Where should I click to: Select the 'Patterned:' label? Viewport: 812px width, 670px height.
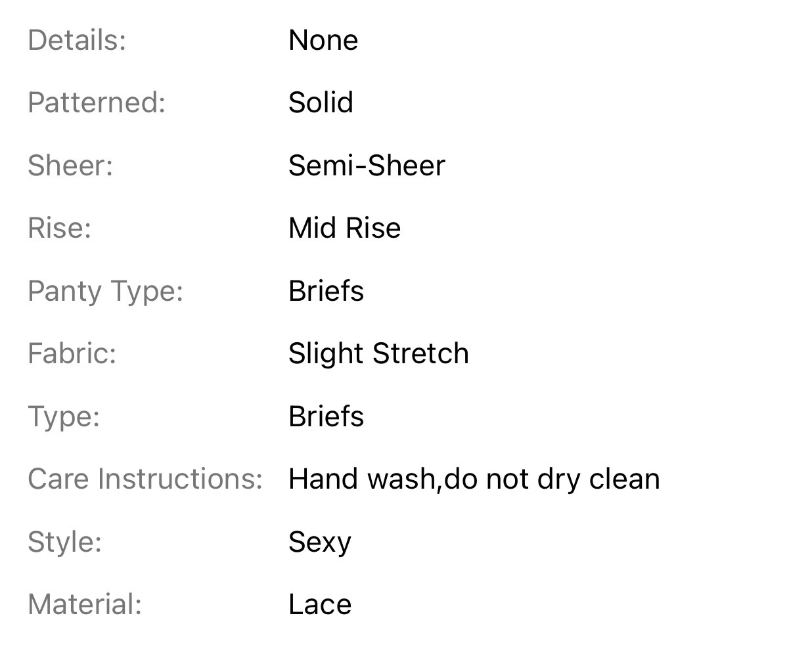97,103
